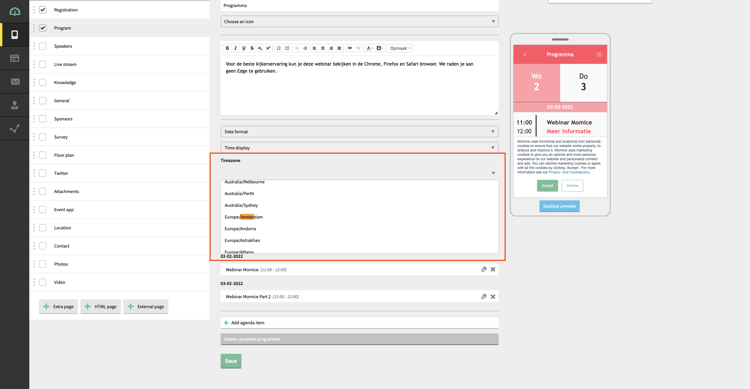750x389 pixels.
Task: Enable the Knowledge page checkbox
Action: (43, 82)
